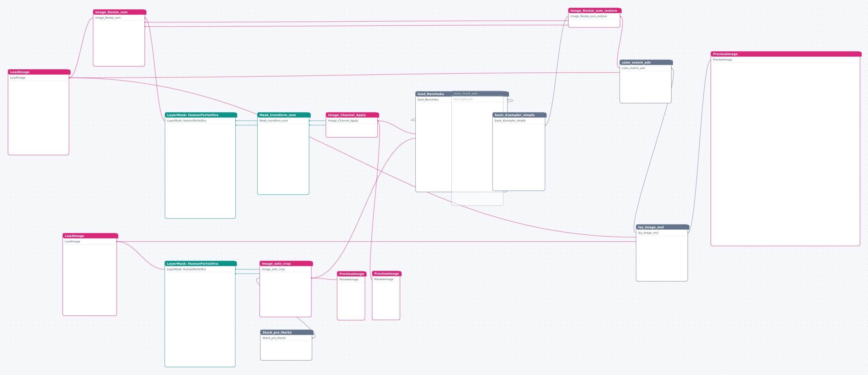
Task: Click the color_match_adv node header
Action: point(646,62)
